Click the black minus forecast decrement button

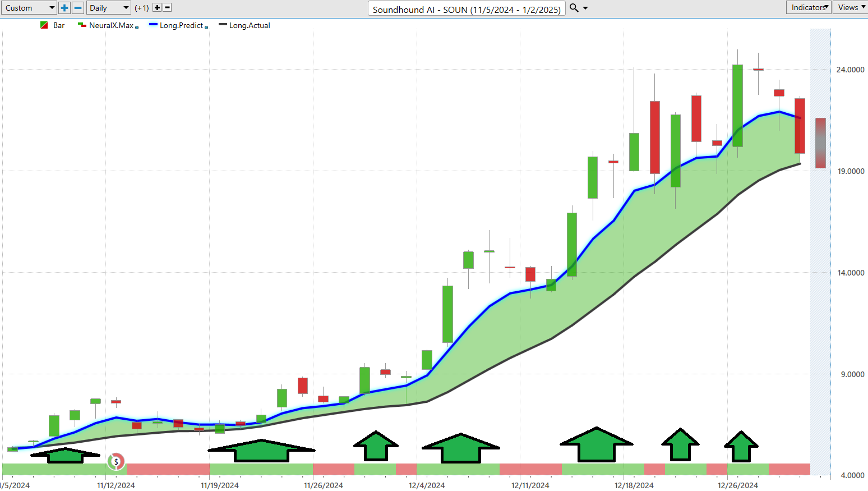(x=167, y=8)
